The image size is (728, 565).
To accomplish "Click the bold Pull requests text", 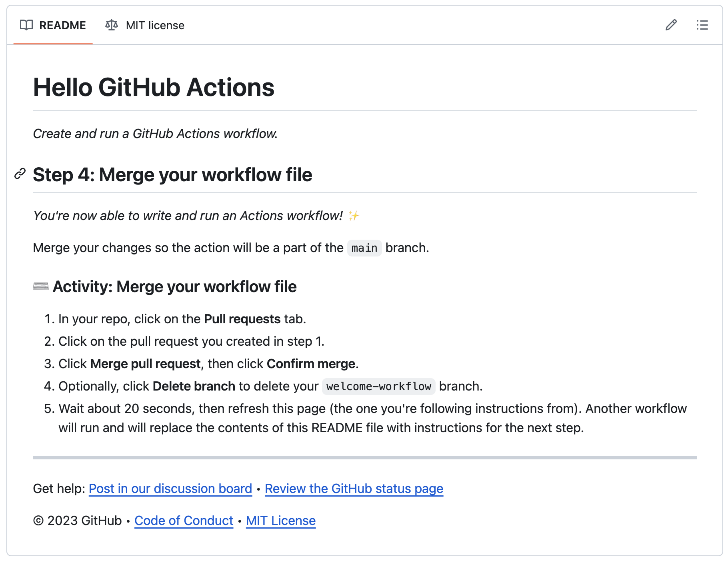I will [x=242, y=319].
